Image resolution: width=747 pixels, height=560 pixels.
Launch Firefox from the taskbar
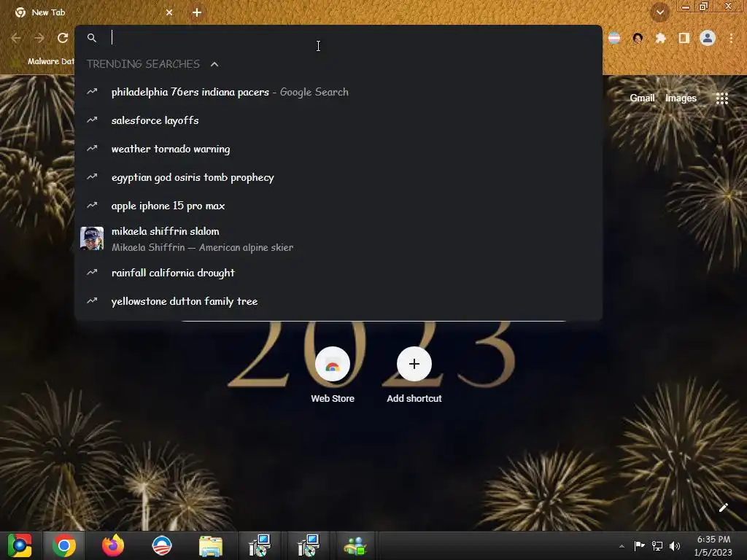[x=113, y=545]
